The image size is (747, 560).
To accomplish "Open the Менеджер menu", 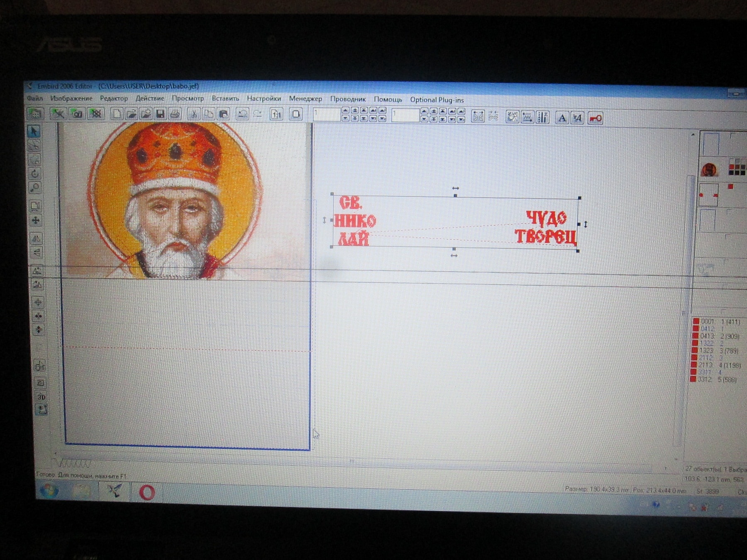I will coord(305,99).
